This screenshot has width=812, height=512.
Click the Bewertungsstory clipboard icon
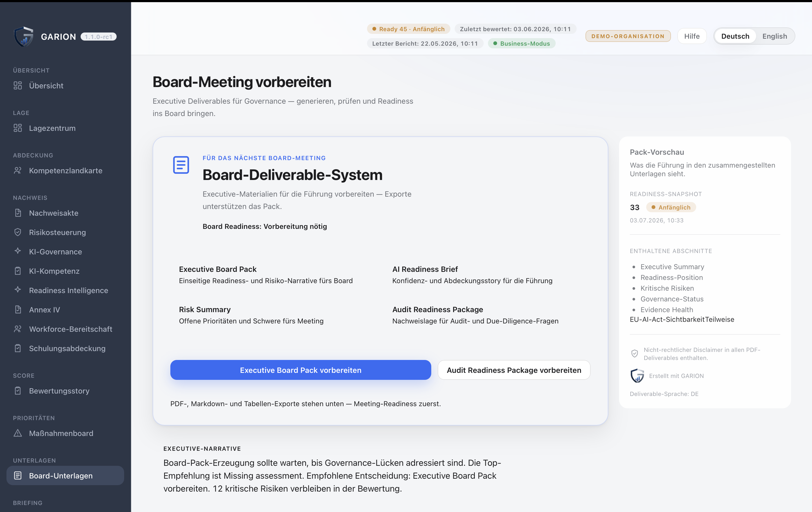point(17,391)
